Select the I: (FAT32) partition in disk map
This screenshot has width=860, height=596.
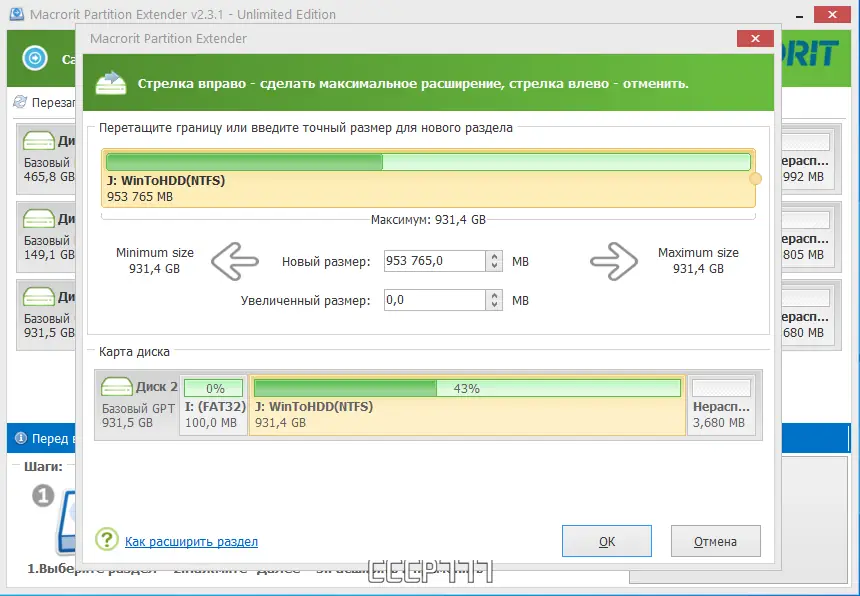[214, 404]
